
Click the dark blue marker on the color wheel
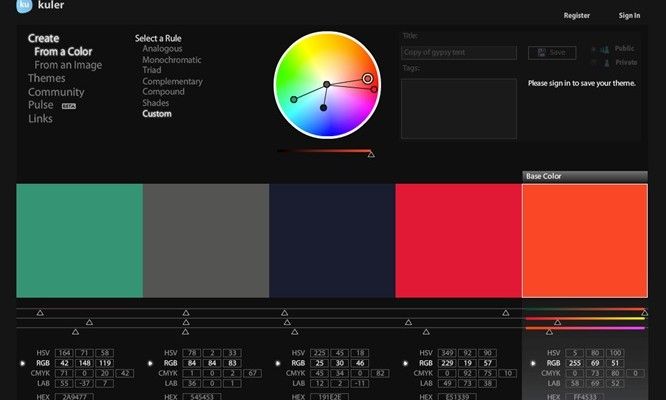point(323,108)
